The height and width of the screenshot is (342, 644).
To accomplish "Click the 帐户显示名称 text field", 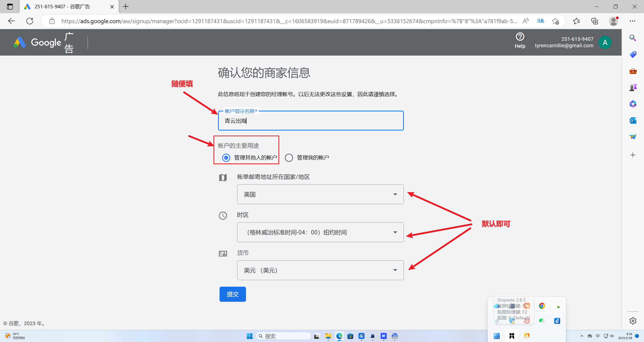I will pos(310,121).
